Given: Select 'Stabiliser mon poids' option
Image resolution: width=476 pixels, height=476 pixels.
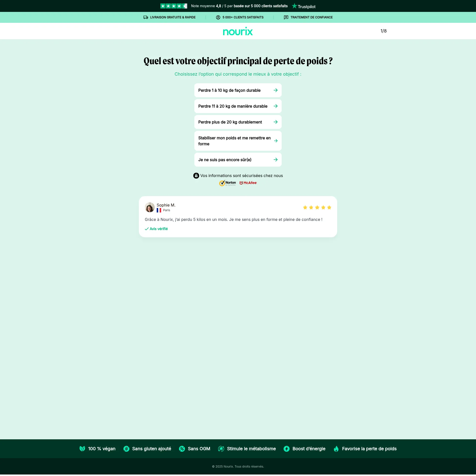Looking at the screenshot, I should tap(238, 141).
